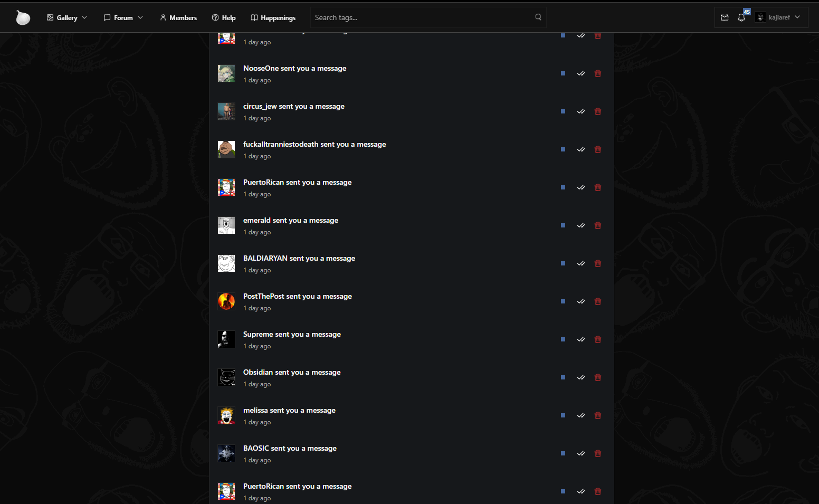
Task: Open "melissa sent you a message" notification
Action: 289,410
